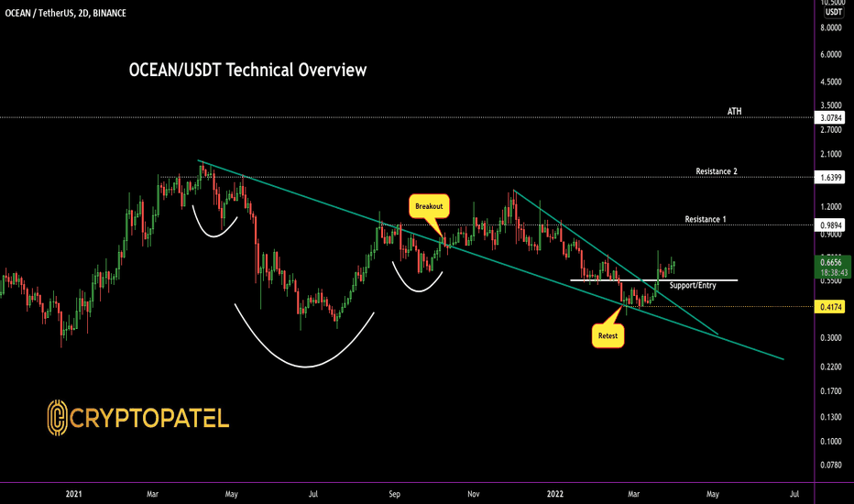Click the 4.5000 price axis level
Screen dimensions: 854x504
pos(830,82)
